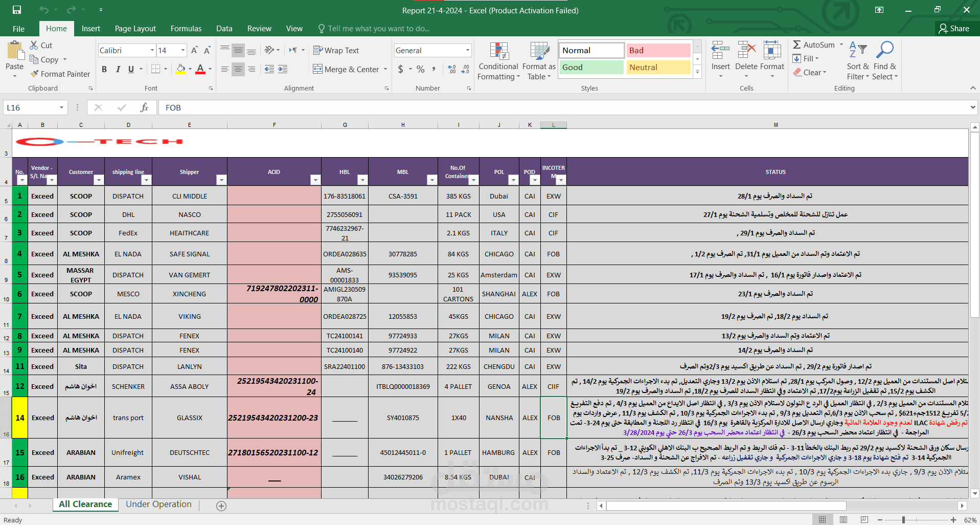Screen dimensions: 980x525
Task: Open the Customer column filter dropdown
Action: point(99,180)
